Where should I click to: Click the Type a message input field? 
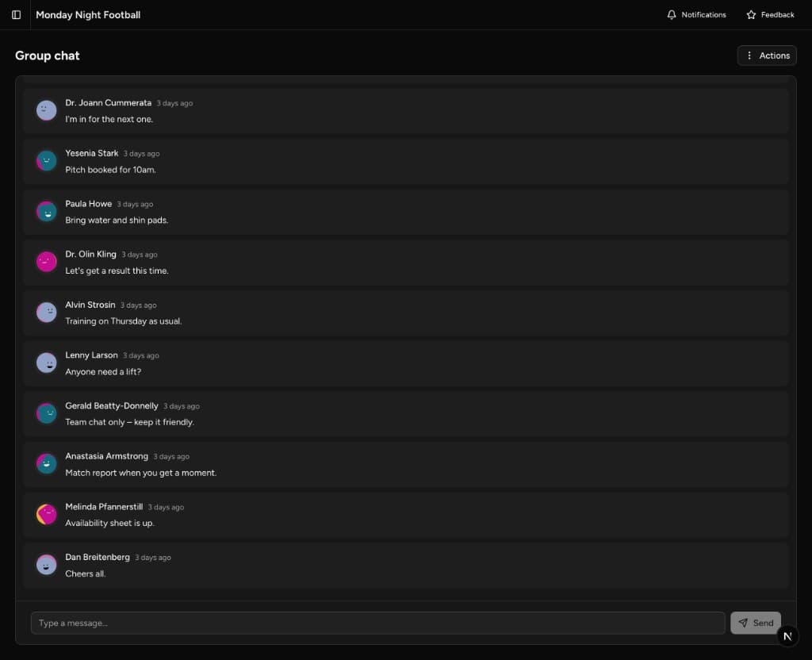(377, 623)
